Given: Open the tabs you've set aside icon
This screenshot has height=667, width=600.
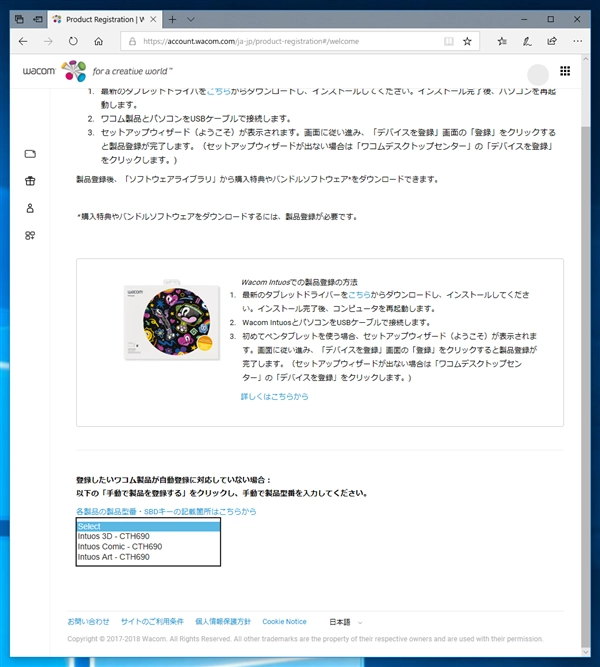Looking at the screenshot, I should point(19,19).
